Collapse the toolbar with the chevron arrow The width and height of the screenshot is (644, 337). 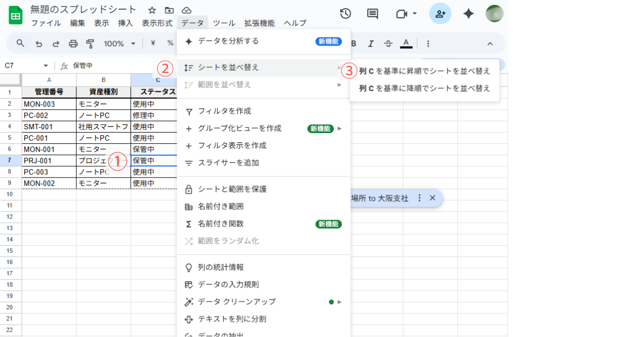tap(489, 43)
